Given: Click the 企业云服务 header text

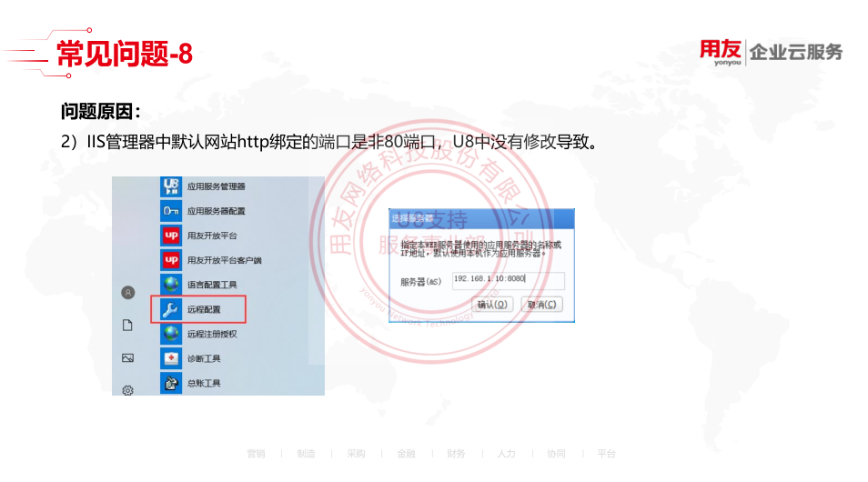Looking at the screenshot, I should tap(796, 52).
